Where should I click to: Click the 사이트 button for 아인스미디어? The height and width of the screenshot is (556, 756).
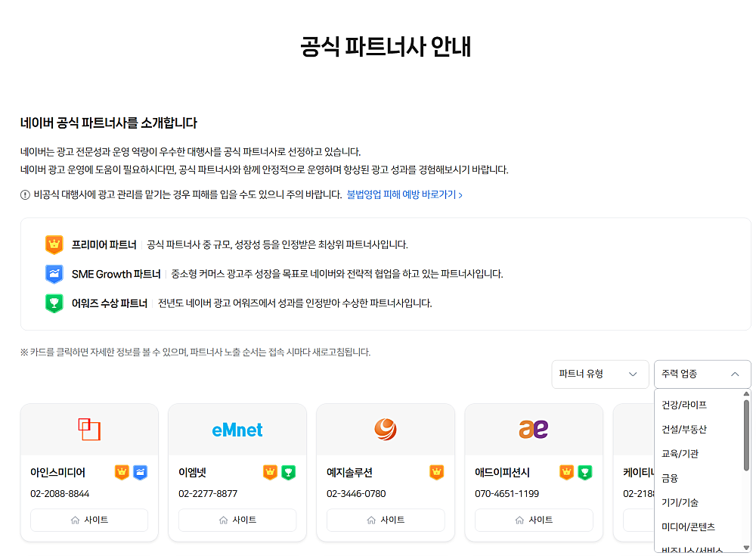point(89,520)
